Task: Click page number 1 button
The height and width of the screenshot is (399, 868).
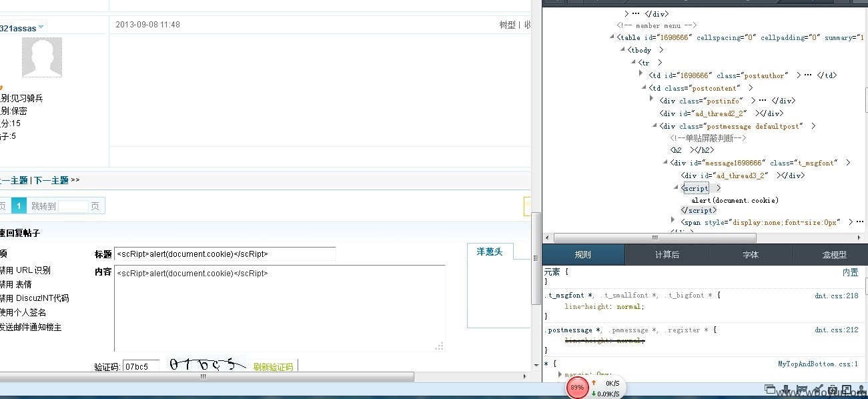Action: [19, 206]
